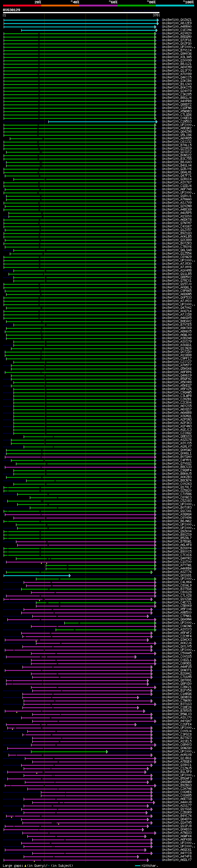The height and width of the screenshot is (868, 197).
Task: Select the UniRef100_C7RUY6 label
Action: (177, 247)
